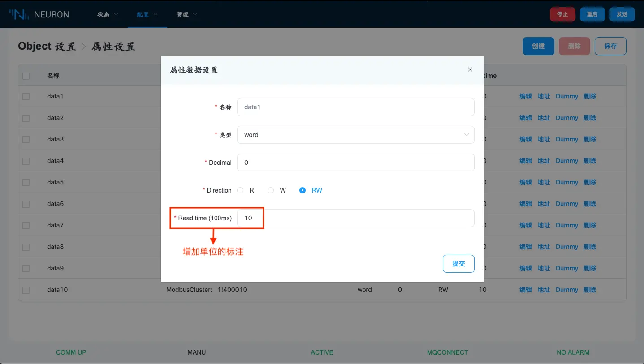The width and height of the screenshot is (644, 364).
Task: Expand the 管理 menu dropdown
Action: click(x=186, y=14)
